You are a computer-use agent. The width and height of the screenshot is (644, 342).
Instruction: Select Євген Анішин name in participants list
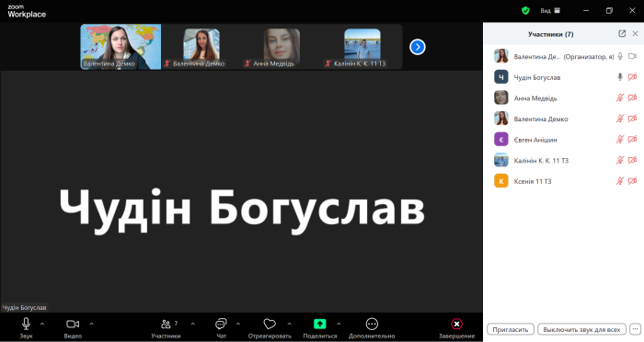coord(535,140)
